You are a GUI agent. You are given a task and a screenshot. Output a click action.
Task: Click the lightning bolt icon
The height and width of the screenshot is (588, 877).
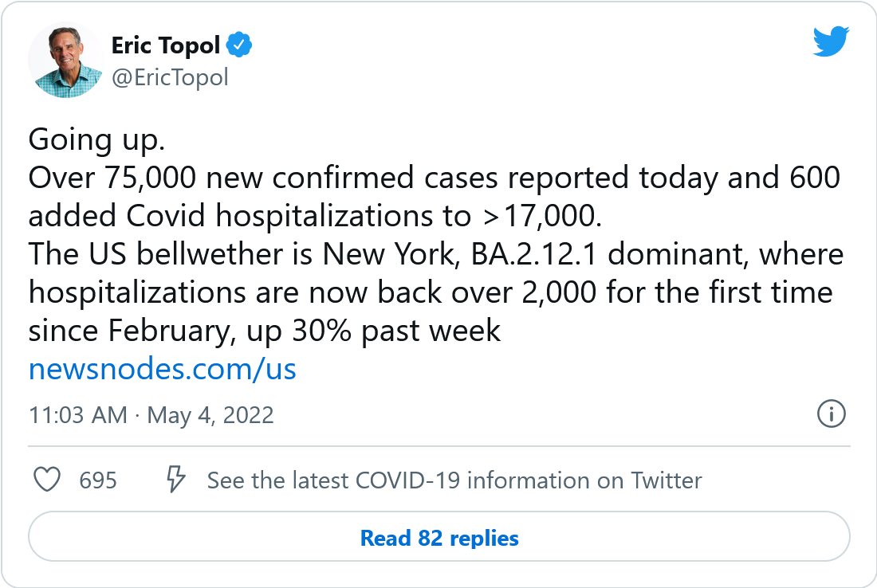pos(175,480)
